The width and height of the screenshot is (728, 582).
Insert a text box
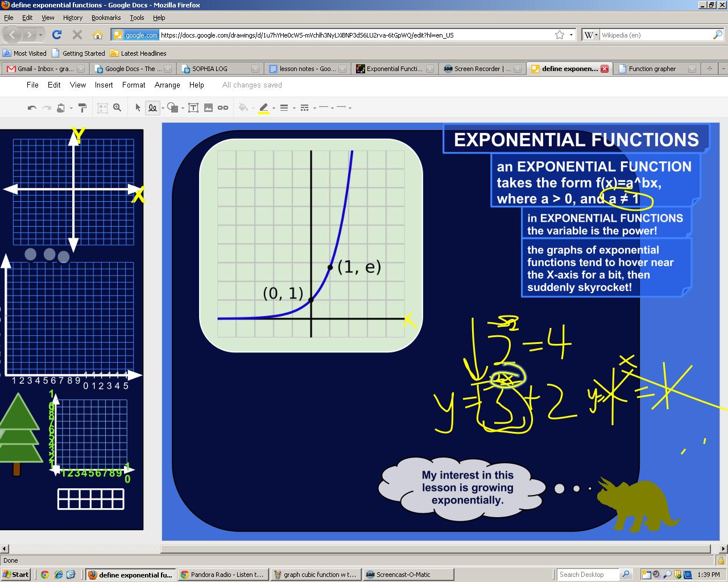193,107
